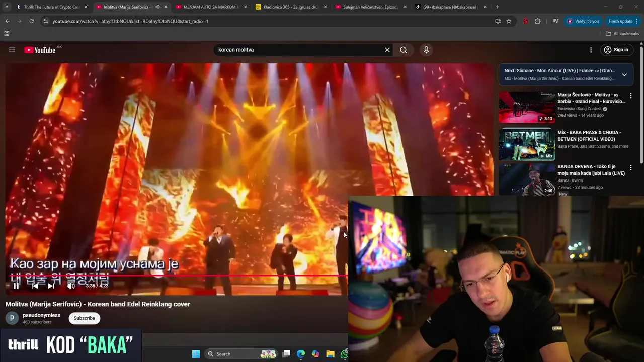Open a new browser tab
644x362 pixels.
[x=497, y=7]
